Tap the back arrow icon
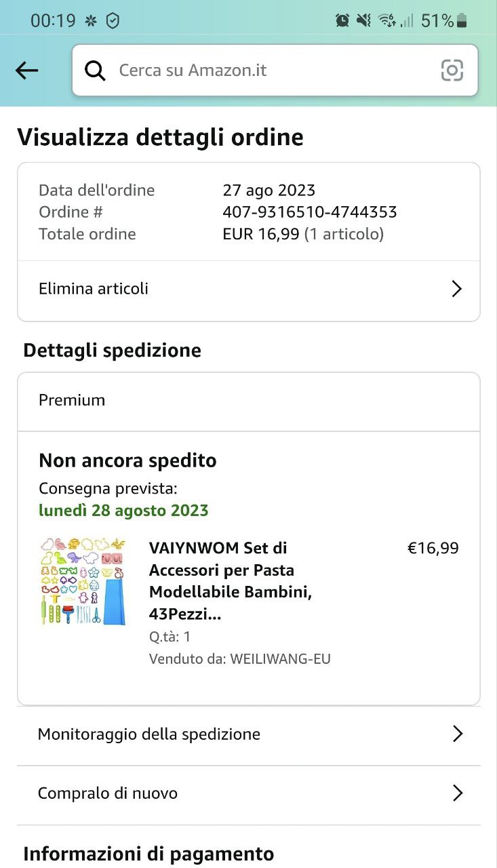 (x=26, y=70)
